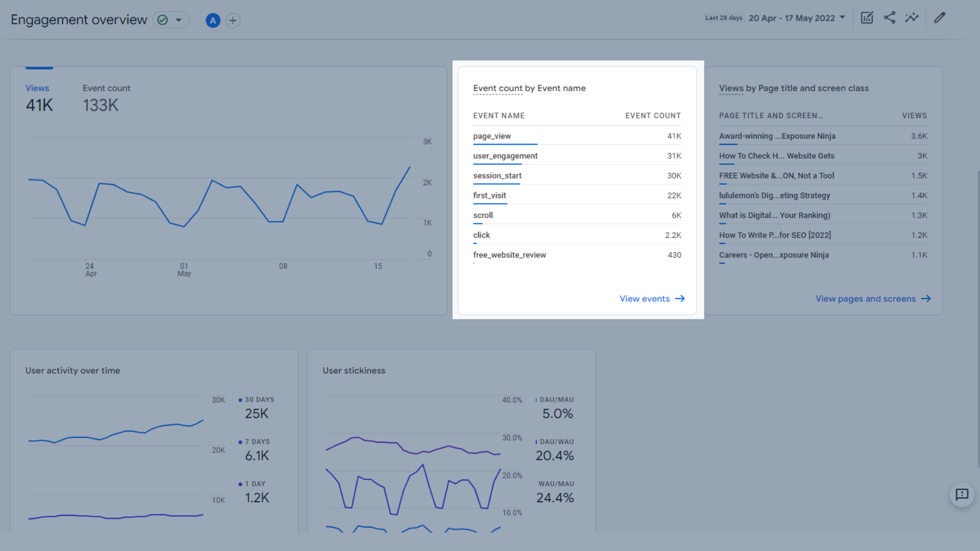Viewport: 980px width, 551px height.
Task: Click the user account avatar icon
Action: [x=213, y=19]
